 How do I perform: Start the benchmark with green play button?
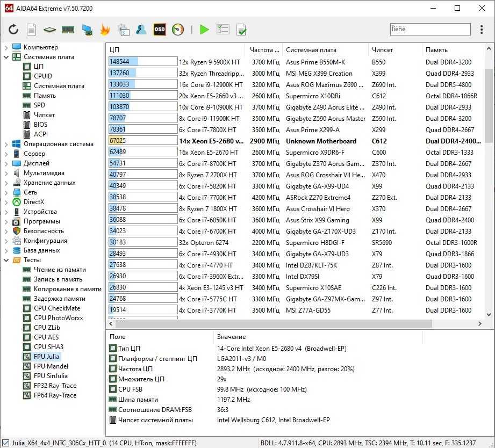pos(204,30)
